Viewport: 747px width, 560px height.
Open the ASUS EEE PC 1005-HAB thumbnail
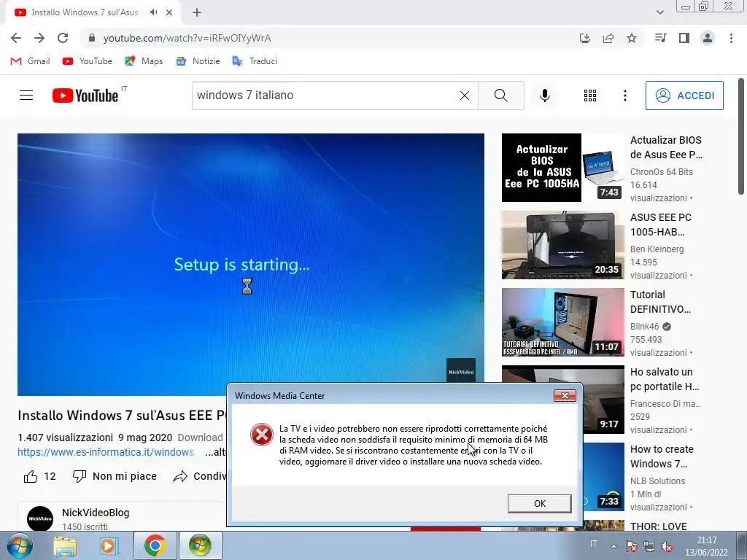(x=562, y=245)
